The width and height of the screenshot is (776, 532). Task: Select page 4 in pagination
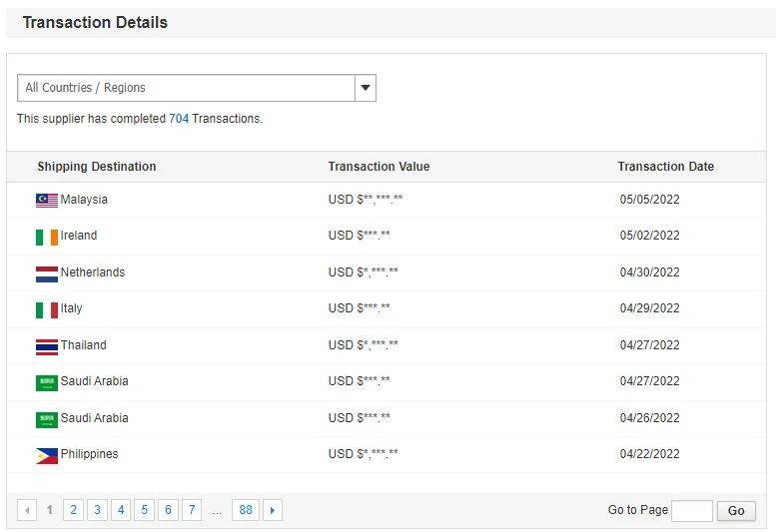click(121, 510)
